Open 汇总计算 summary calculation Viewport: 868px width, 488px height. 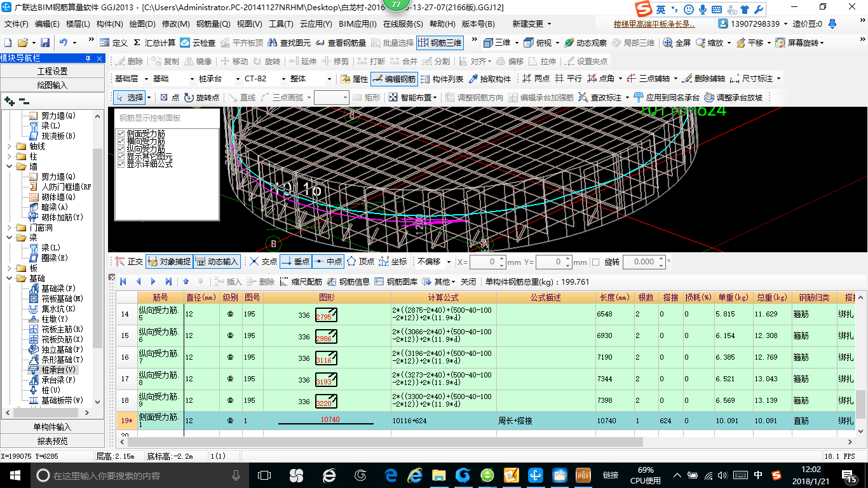[x=154, y=43]
